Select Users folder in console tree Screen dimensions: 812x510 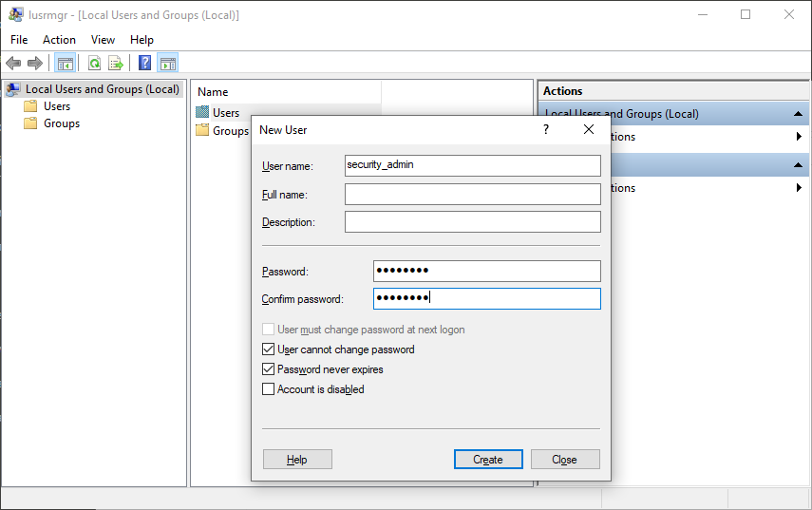[57, 106]
